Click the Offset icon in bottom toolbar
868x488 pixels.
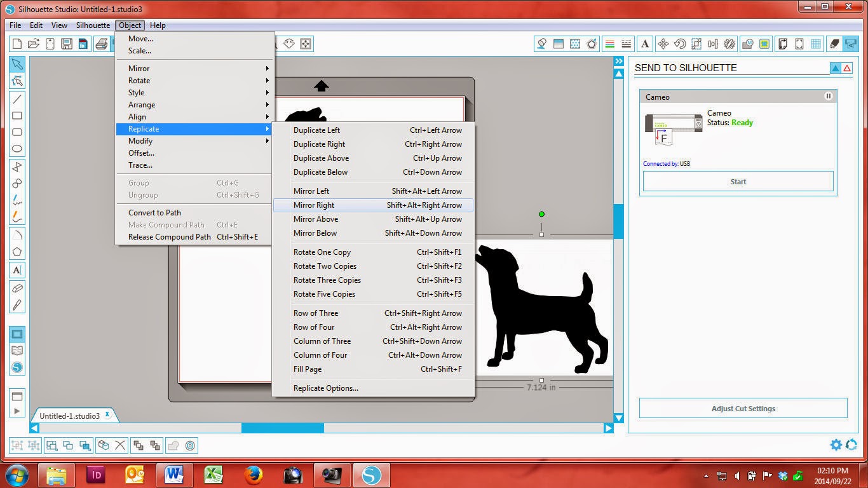pyautogui.click(x=190, y=445)
